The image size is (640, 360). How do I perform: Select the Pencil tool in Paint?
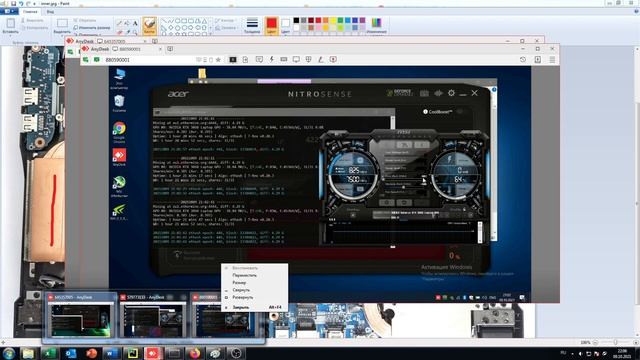point(120,23)
